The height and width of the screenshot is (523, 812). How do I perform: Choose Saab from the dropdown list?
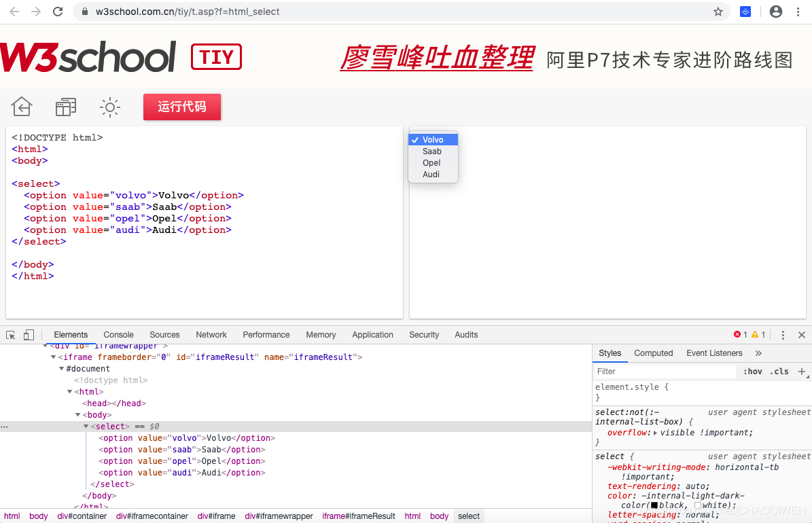click(433, 151)
